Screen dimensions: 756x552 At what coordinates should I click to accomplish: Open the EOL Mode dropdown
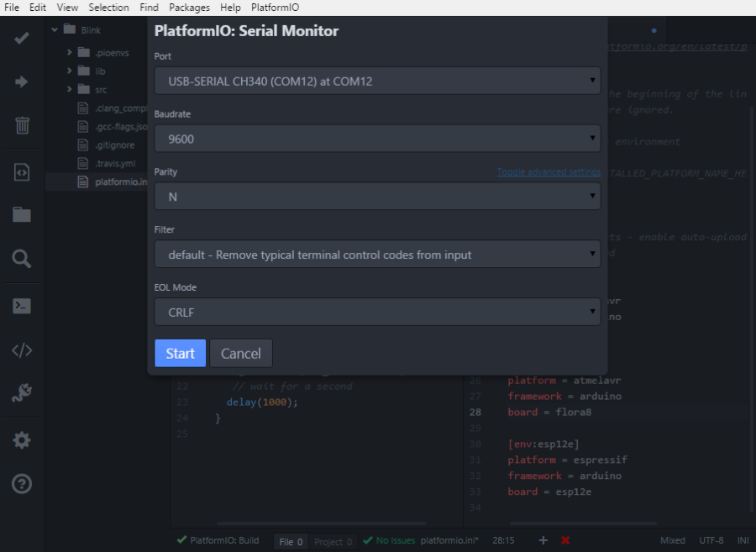pos(377,312)
